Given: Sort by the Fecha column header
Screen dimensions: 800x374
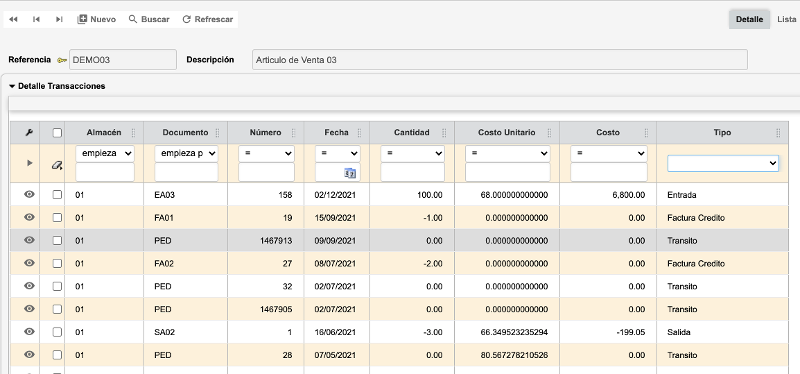Looking at the screenshot, I should click(336, 133).
